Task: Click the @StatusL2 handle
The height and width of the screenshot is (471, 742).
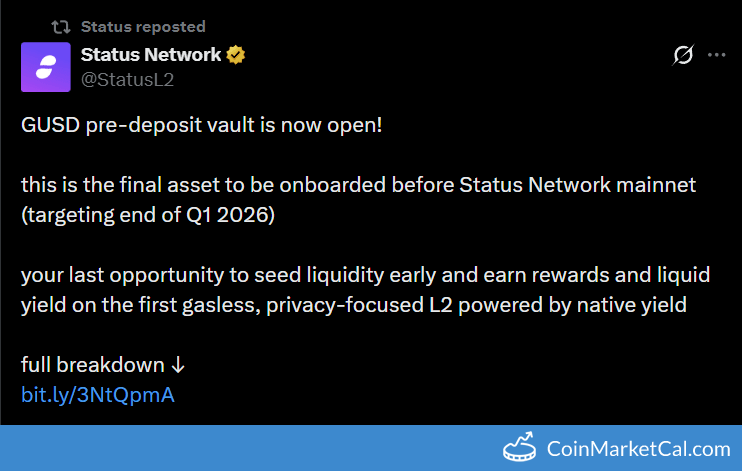Action: pos(127,79)
